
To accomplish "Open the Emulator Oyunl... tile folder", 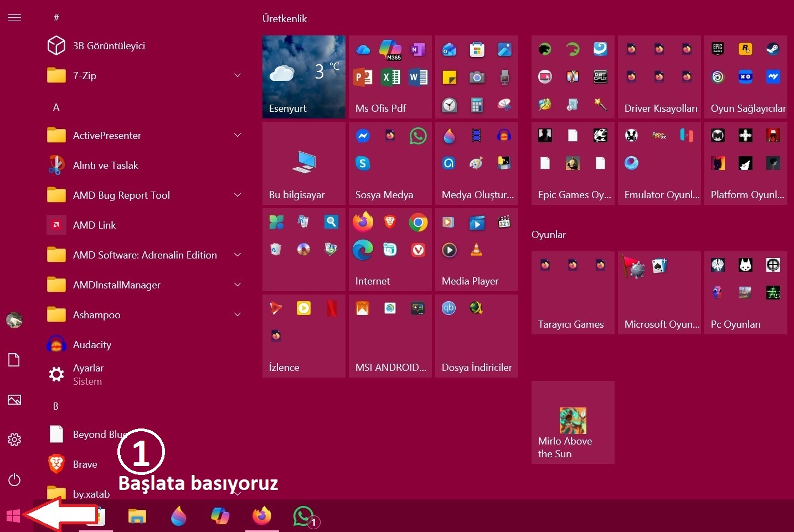I will pos(659,163).
